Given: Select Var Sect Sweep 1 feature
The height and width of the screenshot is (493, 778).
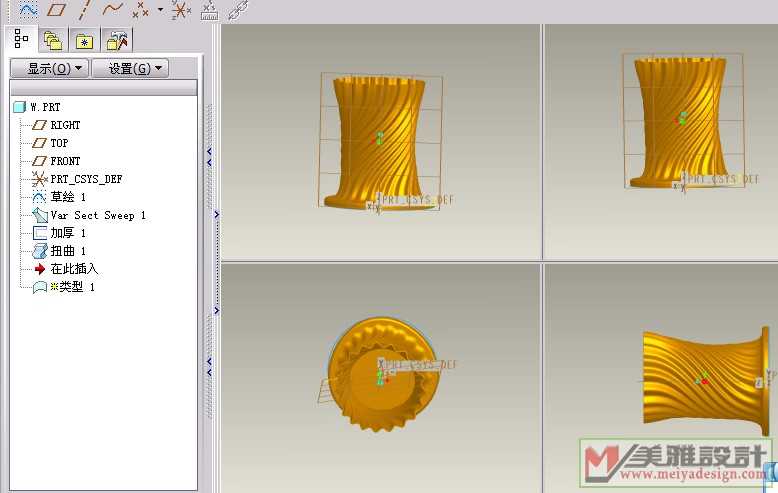Looking at the screenshot, I should click(98, 215).
